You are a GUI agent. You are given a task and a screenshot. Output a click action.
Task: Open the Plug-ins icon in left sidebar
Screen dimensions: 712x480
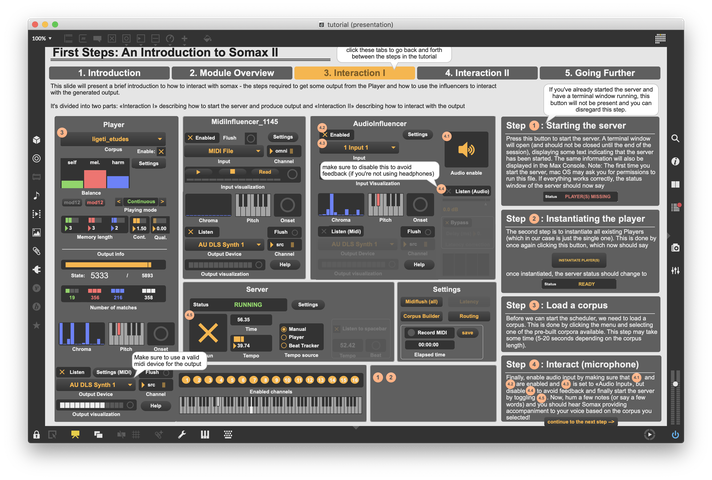37,269
